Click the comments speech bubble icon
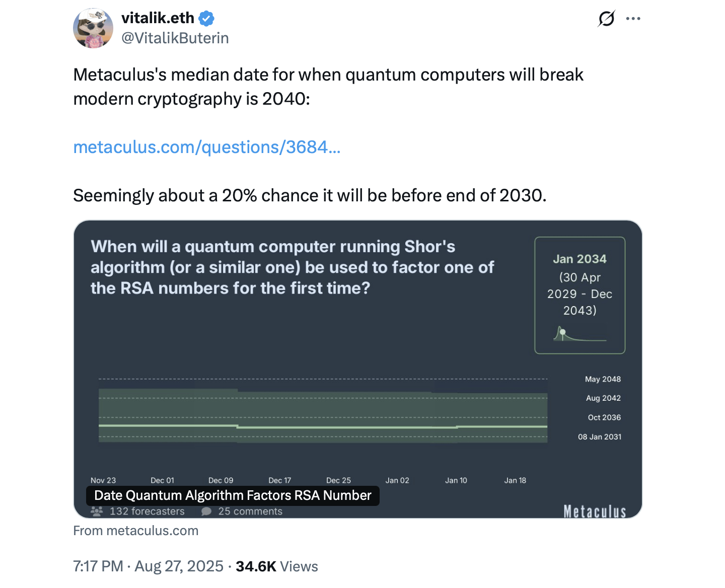This screenshot has height=588, width=725. pyautogui.click(x=206, y=511)
